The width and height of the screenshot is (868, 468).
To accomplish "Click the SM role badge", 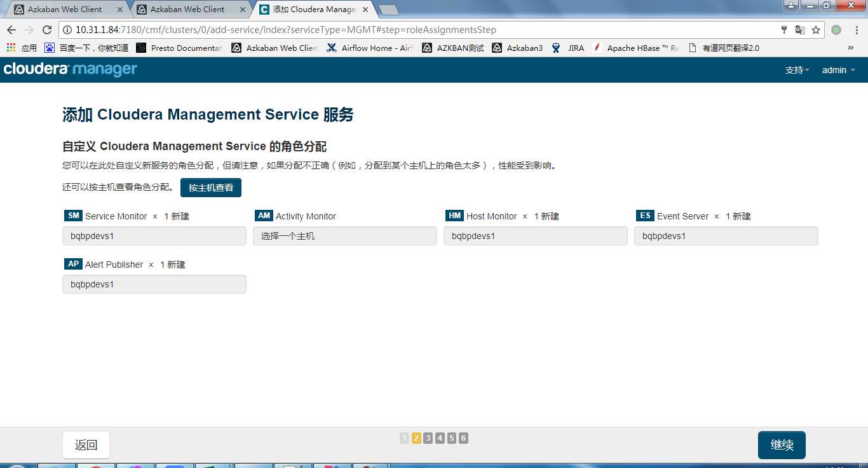I will pyautogui.click(x=74, y=216).
